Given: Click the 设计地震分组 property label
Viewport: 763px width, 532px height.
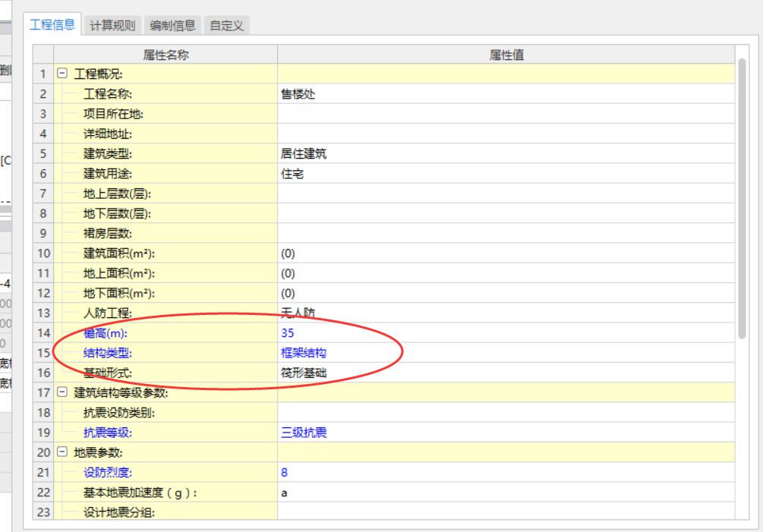Looking at the screenshot, I should 119,512.
